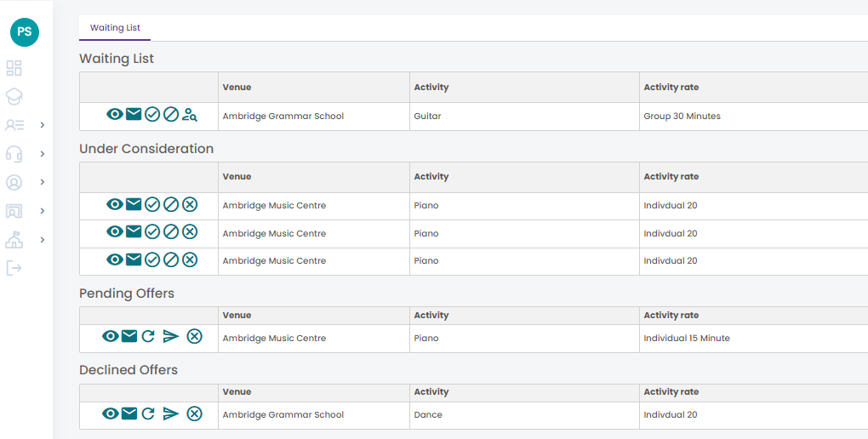Email the Guitar waiting list applicant
This screenshot has width=868, height=439.
pos(134,115)
